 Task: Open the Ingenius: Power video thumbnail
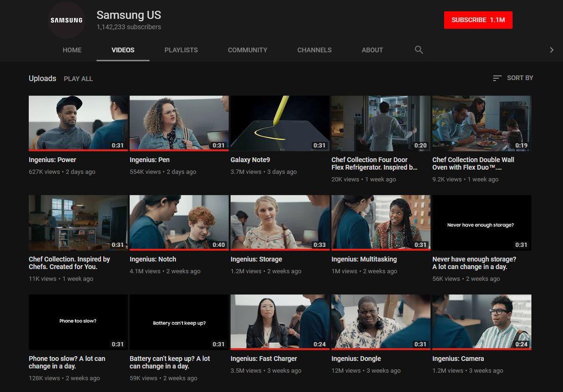point(78,123)
